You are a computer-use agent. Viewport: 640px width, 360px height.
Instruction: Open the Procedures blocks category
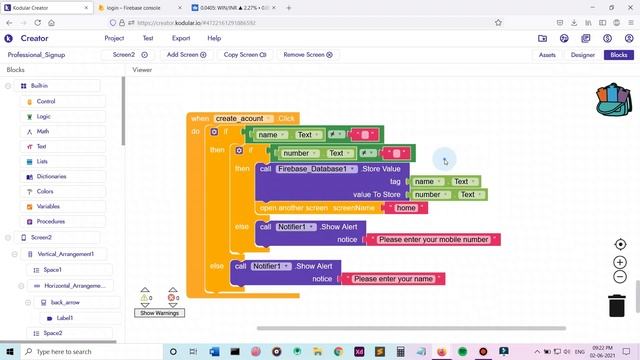coord(50,222)
